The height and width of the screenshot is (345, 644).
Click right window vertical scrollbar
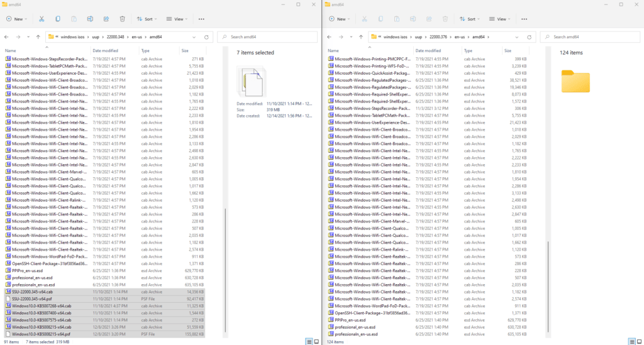pos(548,287)
